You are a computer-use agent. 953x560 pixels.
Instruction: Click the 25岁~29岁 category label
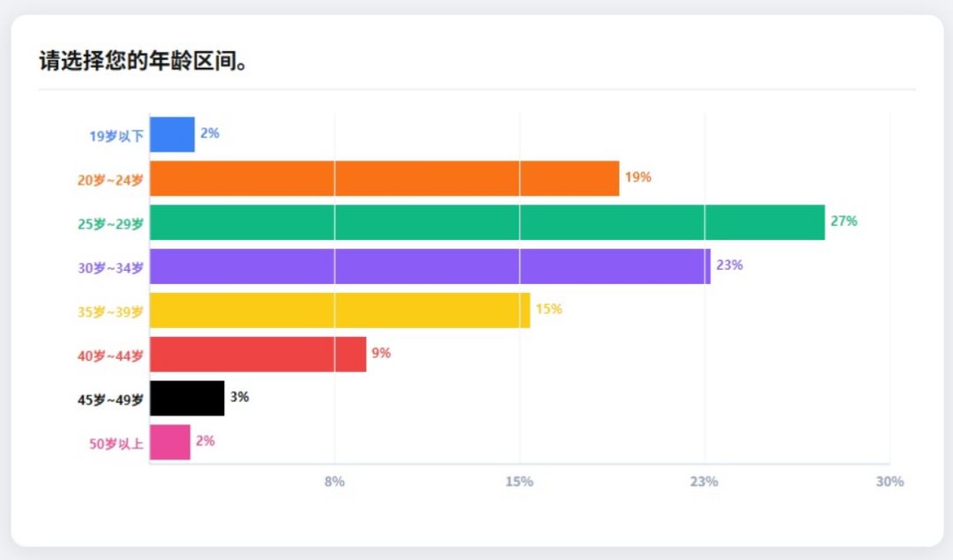coord(110,224)
